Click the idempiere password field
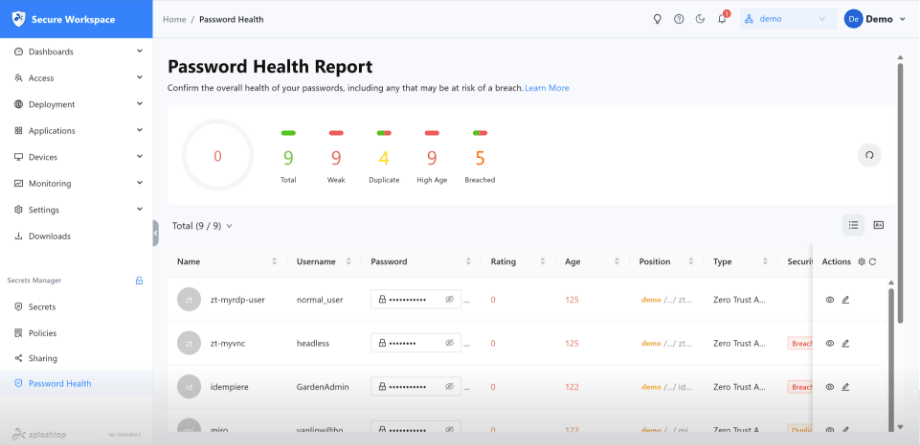Screen dimensions: 920x445 pos(415,387)
